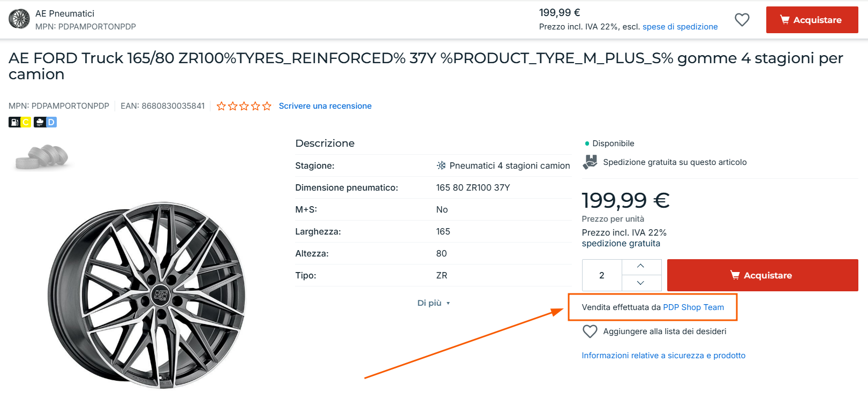This screenshot has width=868, height=400.
Task: Select the stacked tyres thumbnail image
Action: pos(42,157)
